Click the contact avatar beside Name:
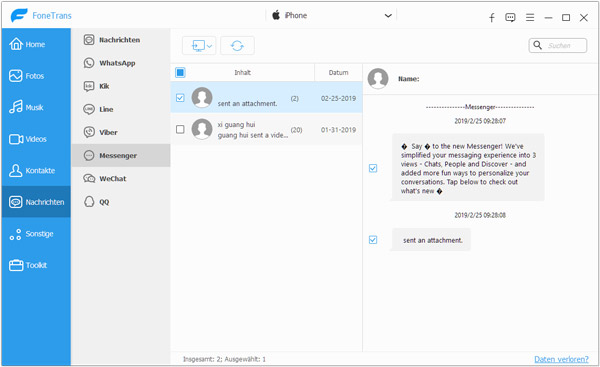The image size is (600, 367). pyautogui.click(x=378, y=78)
